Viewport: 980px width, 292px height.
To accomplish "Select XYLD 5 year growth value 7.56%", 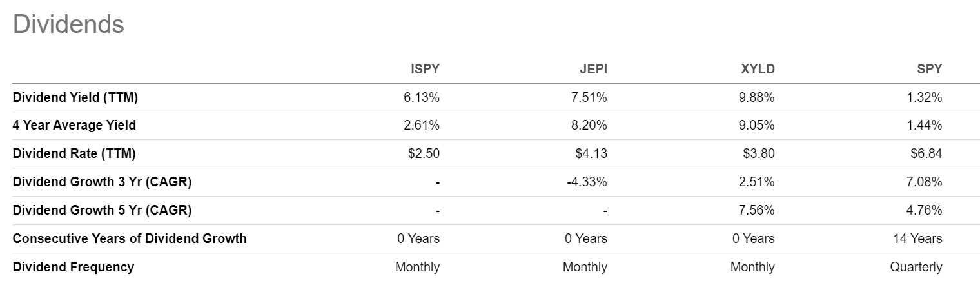I will coord(758,210).
